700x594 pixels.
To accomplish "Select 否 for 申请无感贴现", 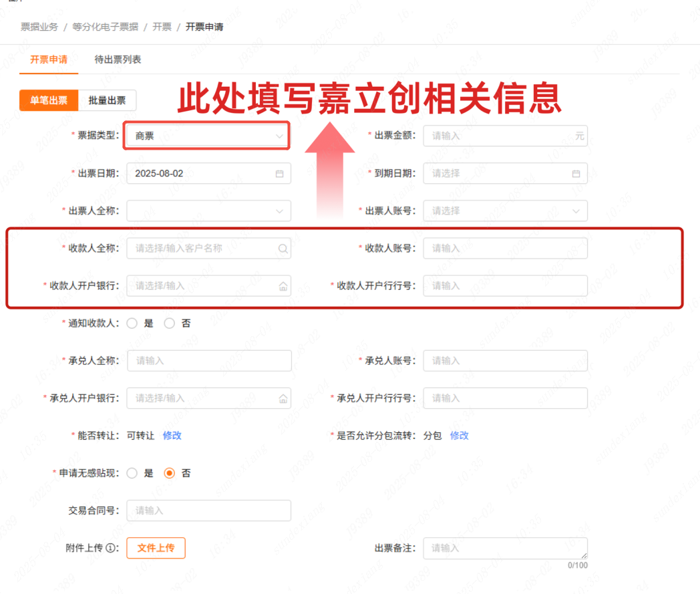I will 170,473.
